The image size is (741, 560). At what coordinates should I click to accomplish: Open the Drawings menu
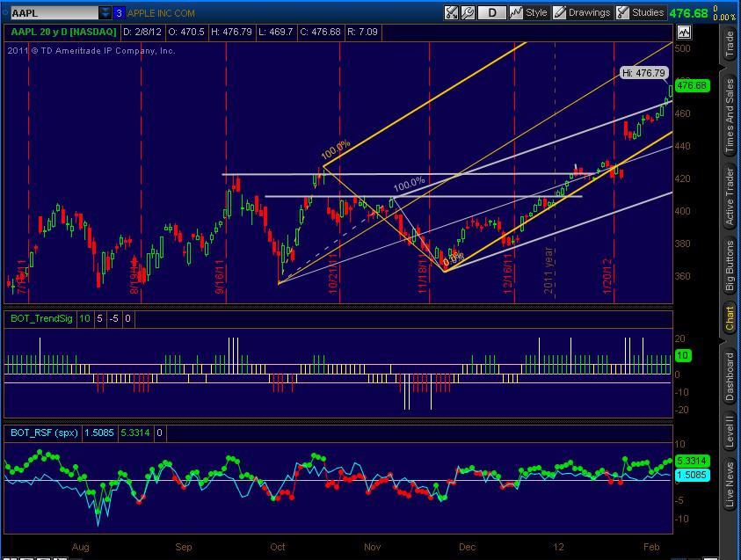[589, 13]
